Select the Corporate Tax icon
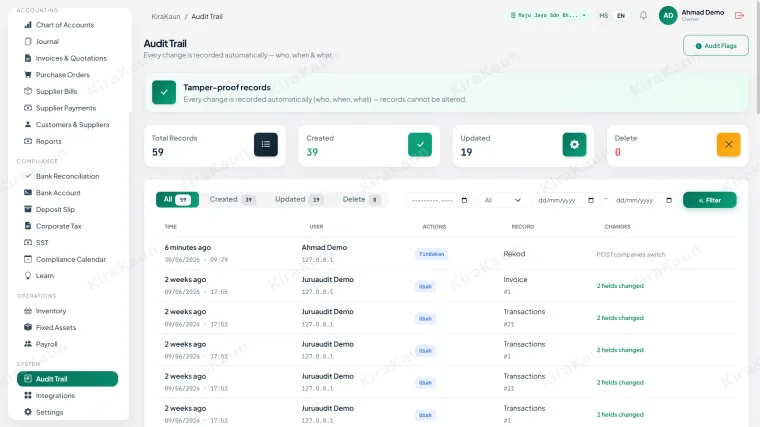The width and height of the screenshot is (760, 427). click(x=28, y=226)
